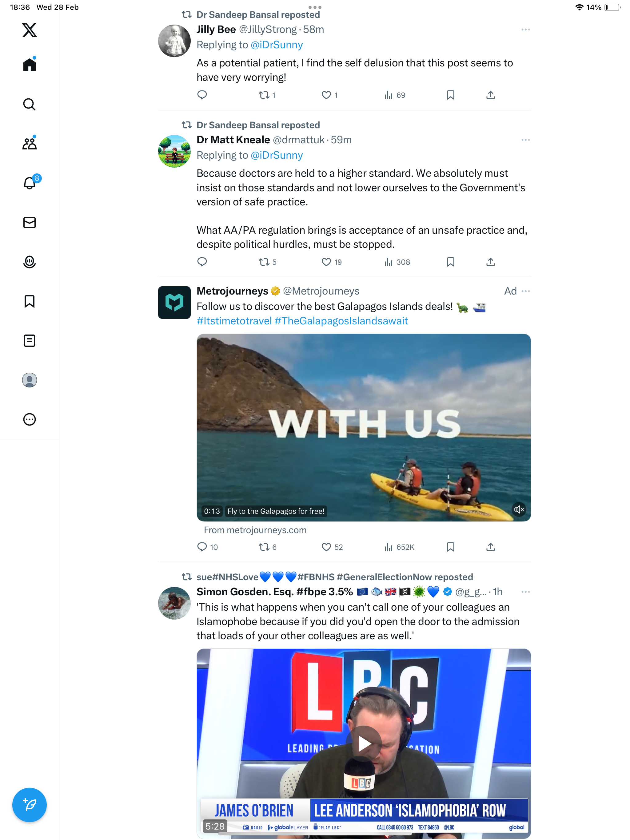Open Dr Matt Kneale's profile picture

pos(174,151)
